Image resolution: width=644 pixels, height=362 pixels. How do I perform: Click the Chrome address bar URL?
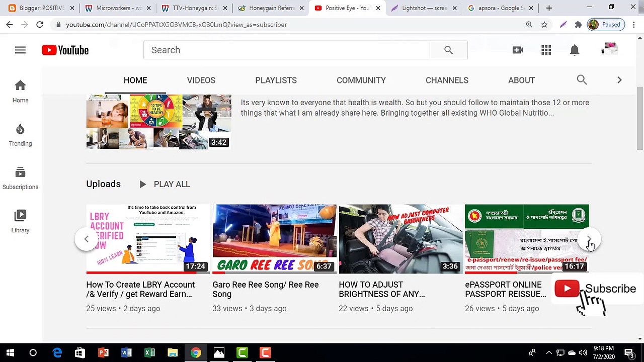176,25
